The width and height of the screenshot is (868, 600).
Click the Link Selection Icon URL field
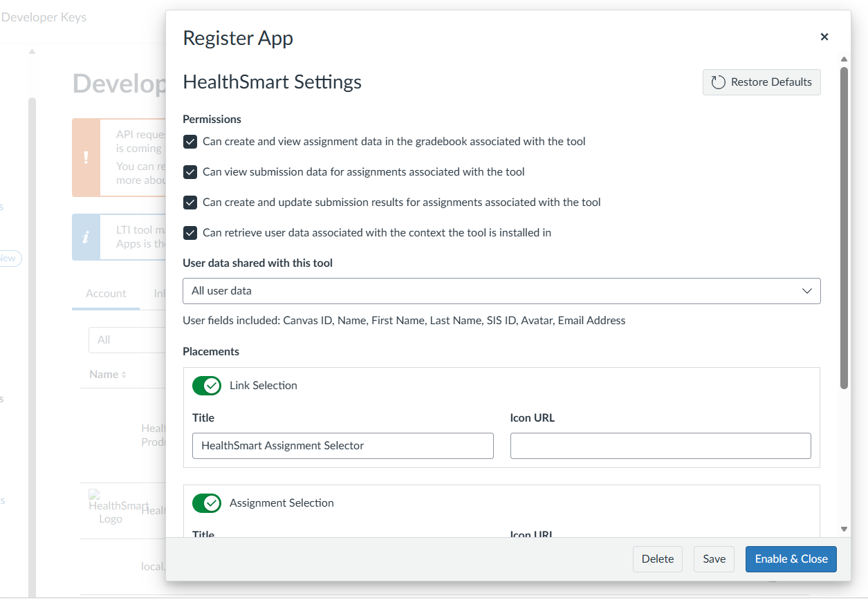coord(661,446)
